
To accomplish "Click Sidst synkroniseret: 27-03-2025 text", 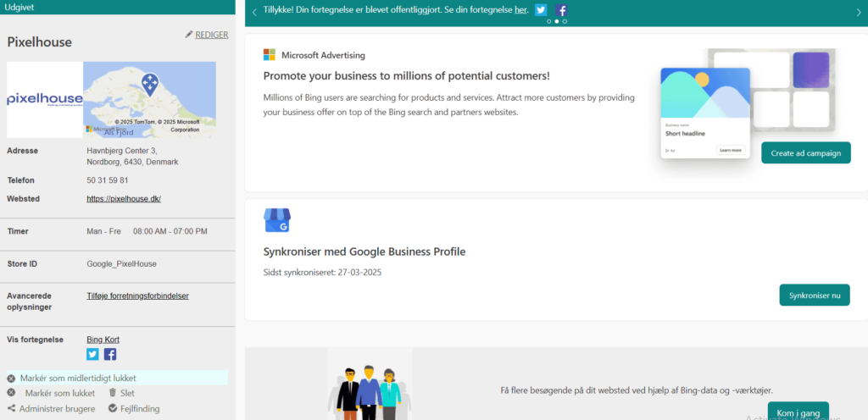I will pos(323,273).
